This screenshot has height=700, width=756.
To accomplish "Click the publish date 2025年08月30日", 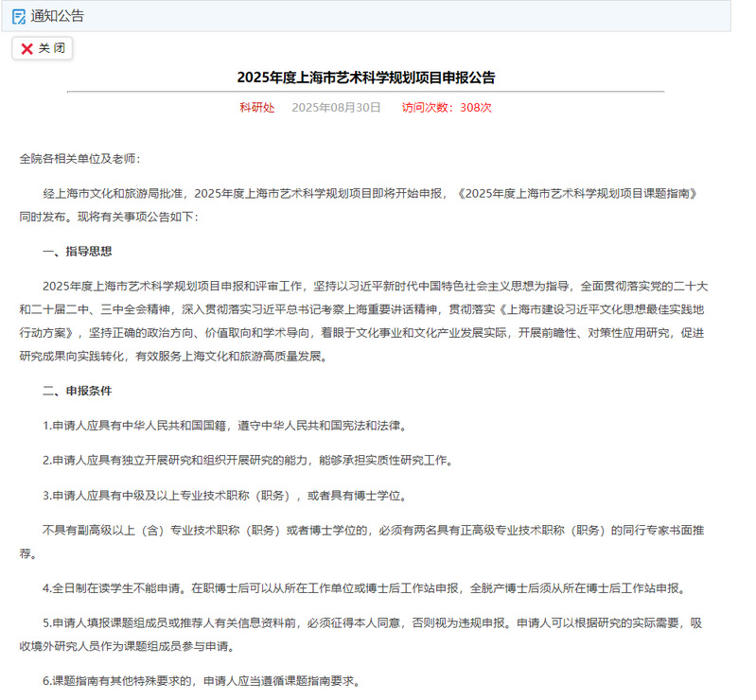I will (x=336, y=108).
